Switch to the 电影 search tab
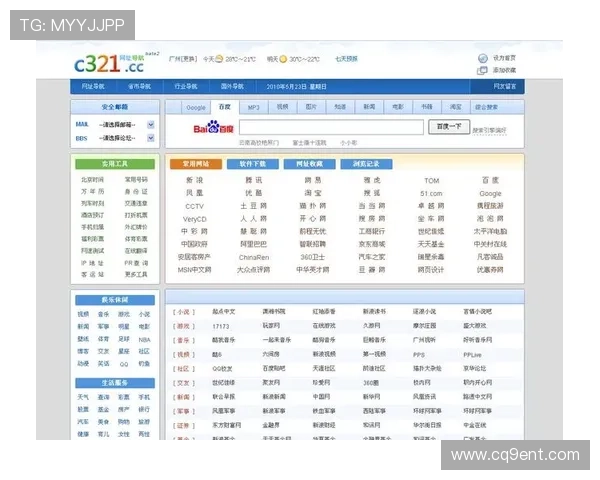This screenshot has width=600, height=480. pos(398,107)
